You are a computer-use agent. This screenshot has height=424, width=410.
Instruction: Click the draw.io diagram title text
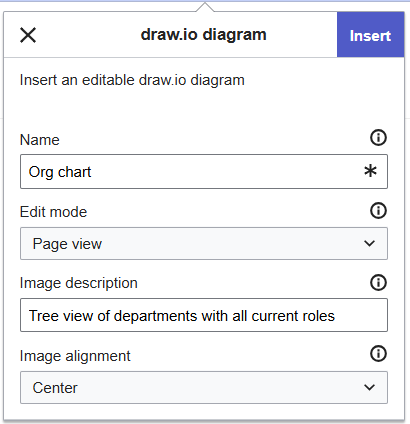pos(204,35)
